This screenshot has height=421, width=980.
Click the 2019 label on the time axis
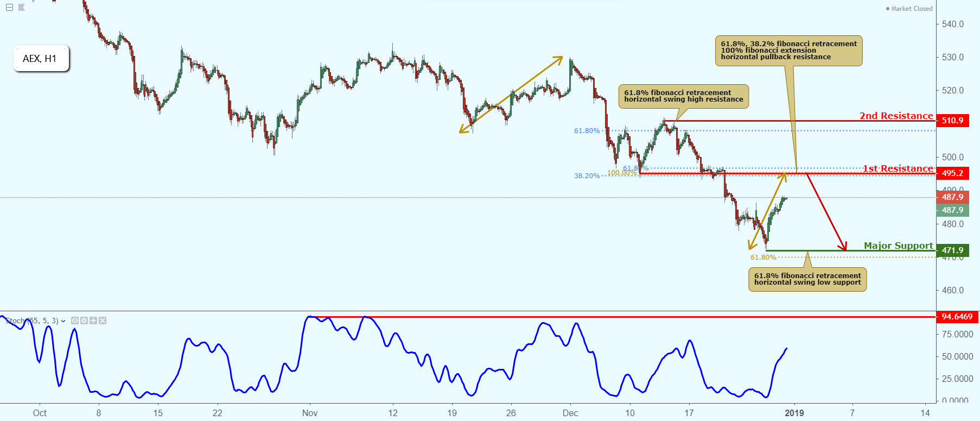(794, 413)
